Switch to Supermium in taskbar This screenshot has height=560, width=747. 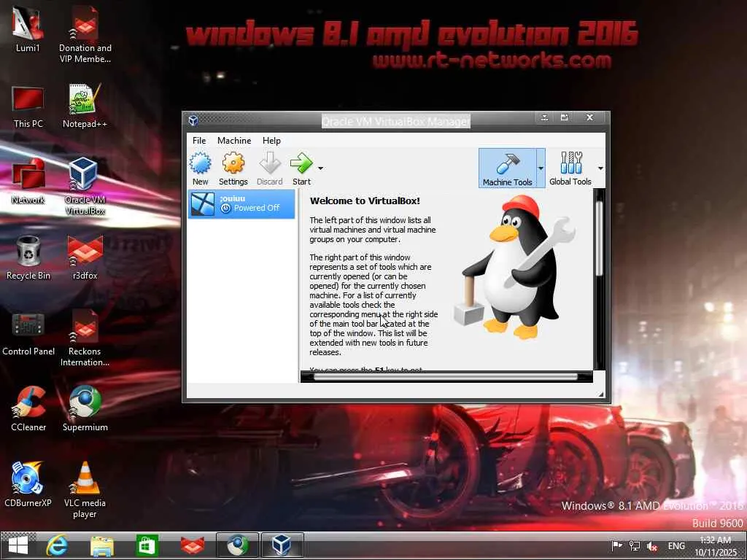pyautogui.click(x=237, y=545)
